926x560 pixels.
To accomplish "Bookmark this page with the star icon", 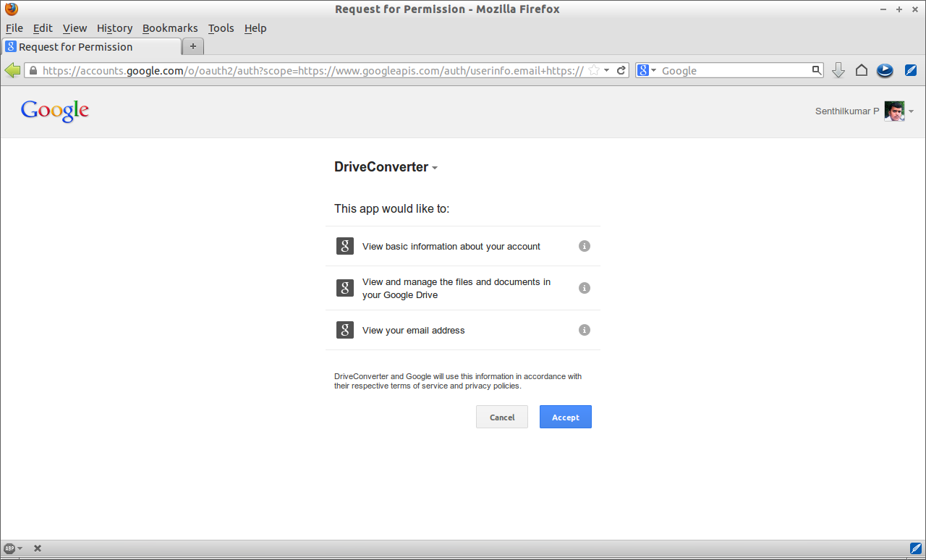I will 594,70.
